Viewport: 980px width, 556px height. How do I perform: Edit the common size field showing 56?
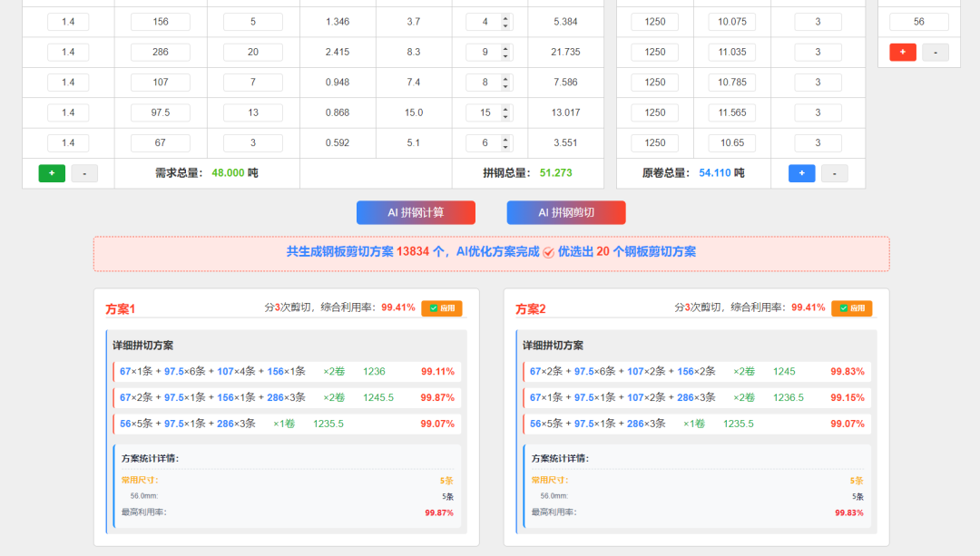[x=918, y=22]
